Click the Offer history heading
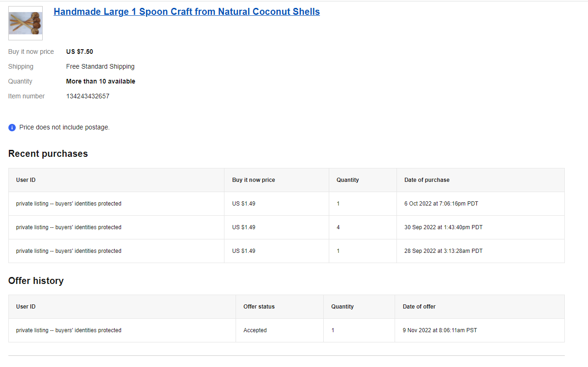This screenshot has width=588, height=367. tap(36, 281)
